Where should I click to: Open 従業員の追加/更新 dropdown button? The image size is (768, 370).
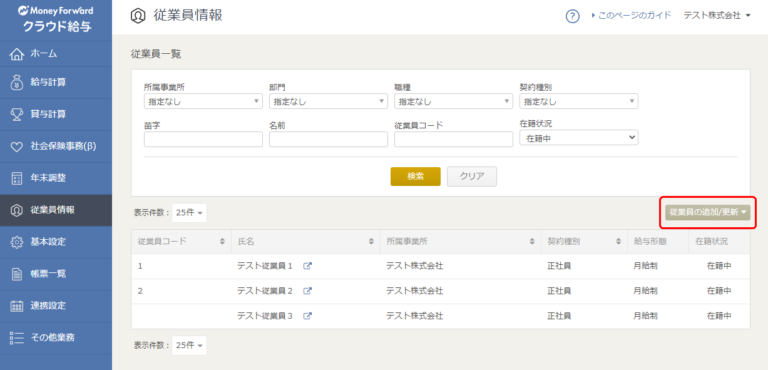[x=708, y=212]
